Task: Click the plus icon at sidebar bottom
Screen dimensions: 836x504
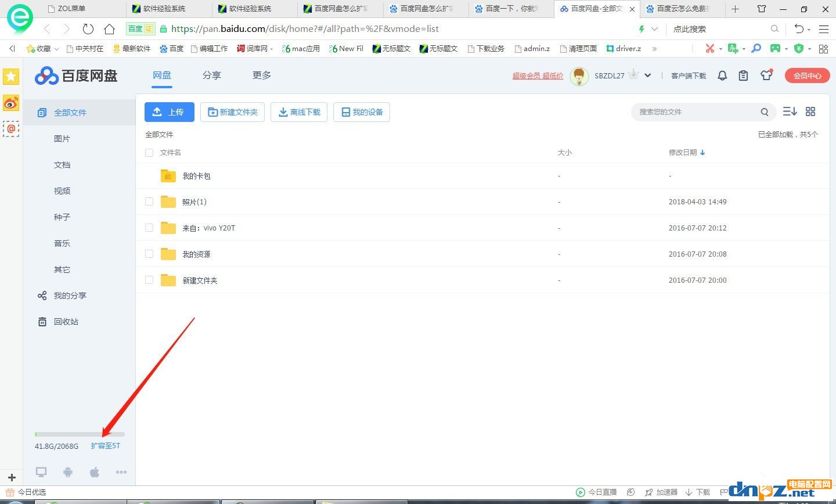Action: 12,478
